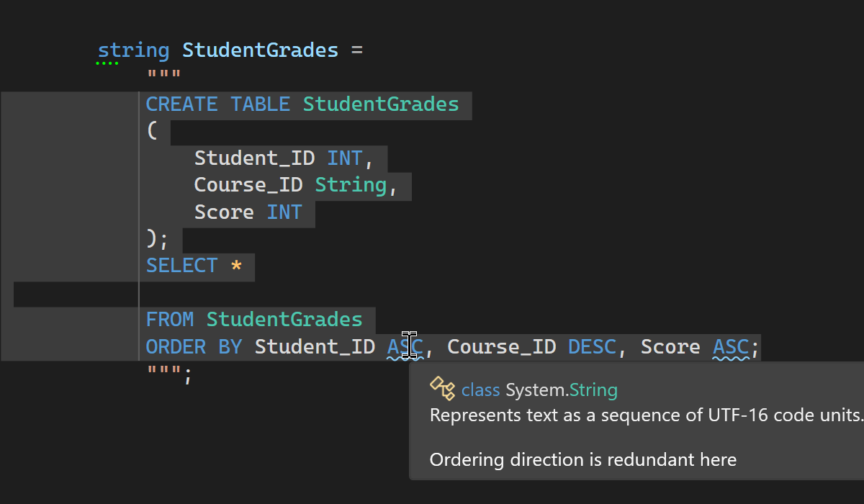
Task: Place cursor on StudentGrades variable name
Action: [260, 50]
